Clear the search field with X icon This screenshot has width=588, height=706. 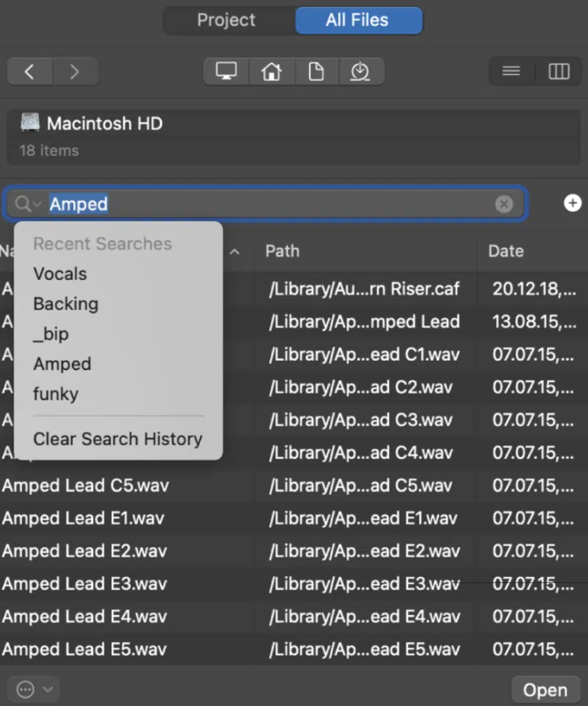click(504, 204)
